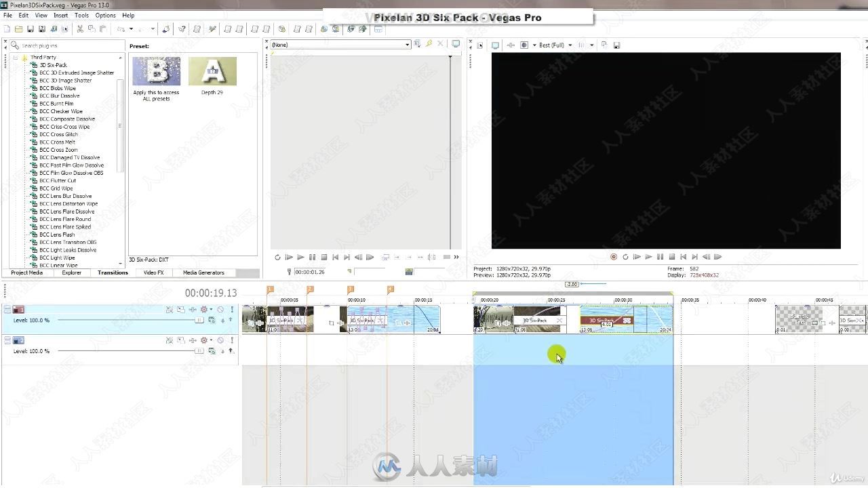Open the automation settings dropdown on track 1
The image size is (868, 488).
[211, 310]
